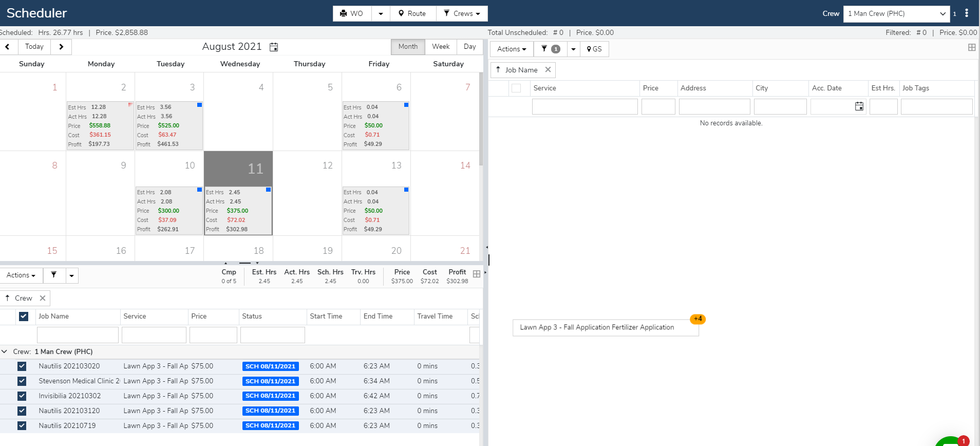Select August 3 schedule summary card
This screenshot has width=980, height=446.
[169, 125]
